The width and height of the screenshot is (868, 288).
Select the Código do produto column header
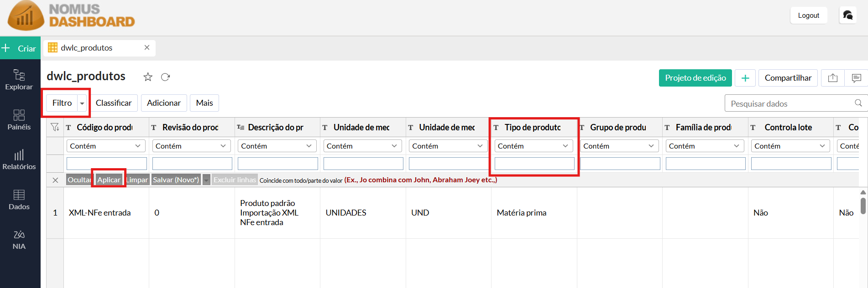pyautogui.click(x=106, y=128)
